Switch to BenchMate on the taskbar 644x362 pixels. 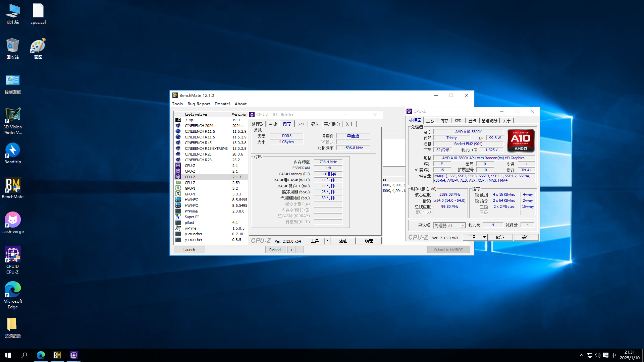click(x=57, y=355)
